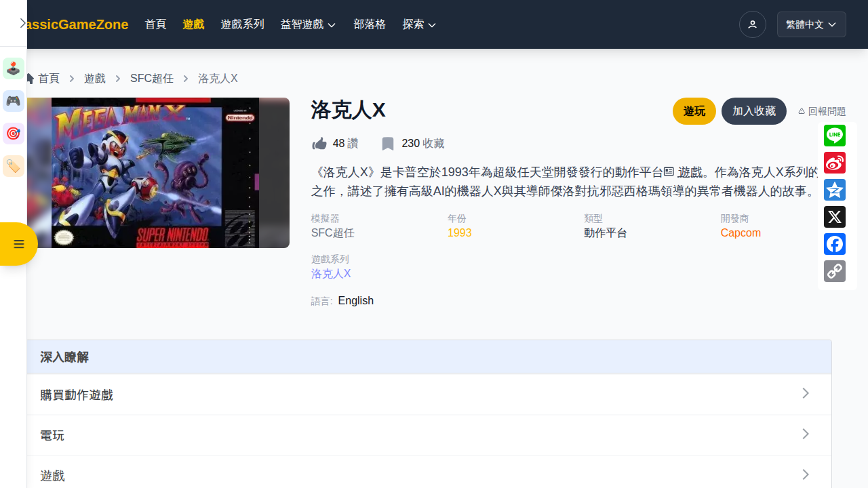Open the 繁體中文 language dropdown
Viewport: 868px width, 488px height.
point(812,24)
